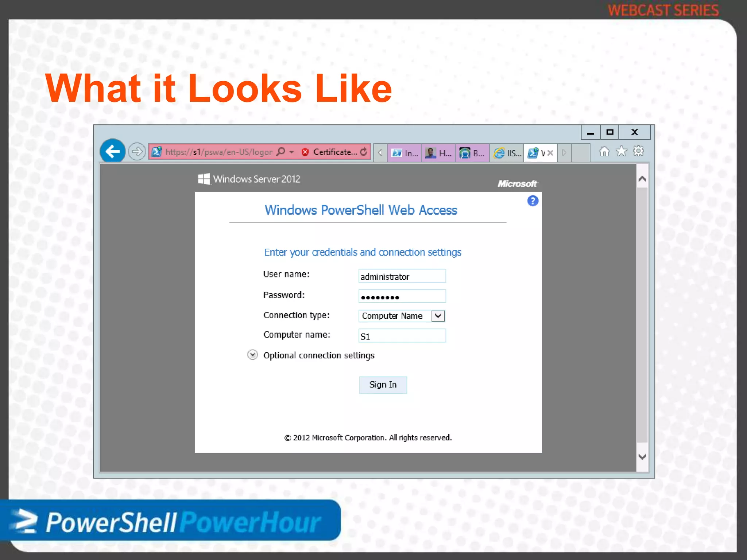The image size is (747, 560).
Task: Open the Connection type dropdown
Action: point(438,316)
